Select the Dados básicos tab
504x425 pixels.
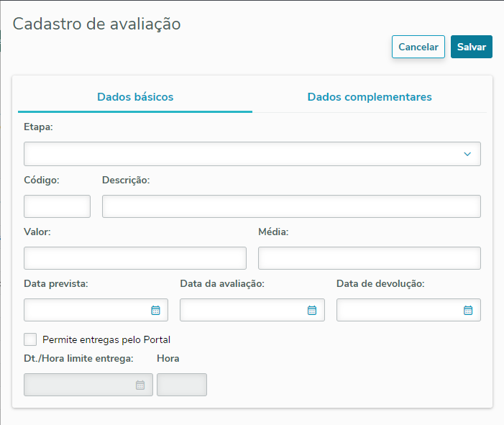coord(135,97)
